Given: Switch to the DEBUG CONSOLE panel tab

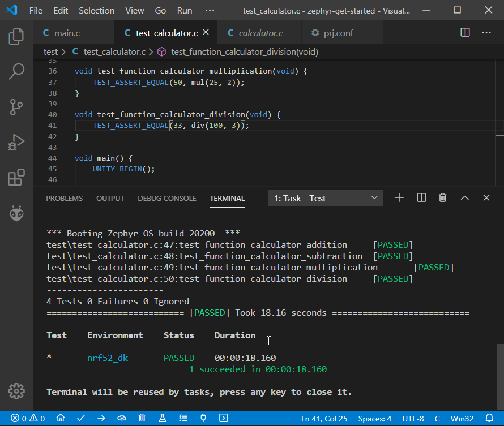Looking at the screenshot, I should click(x=167, y=198).
